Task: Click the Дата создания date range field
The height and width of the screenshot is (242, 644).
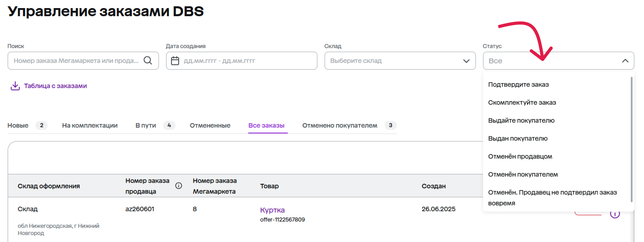Action: coord(242,61)
